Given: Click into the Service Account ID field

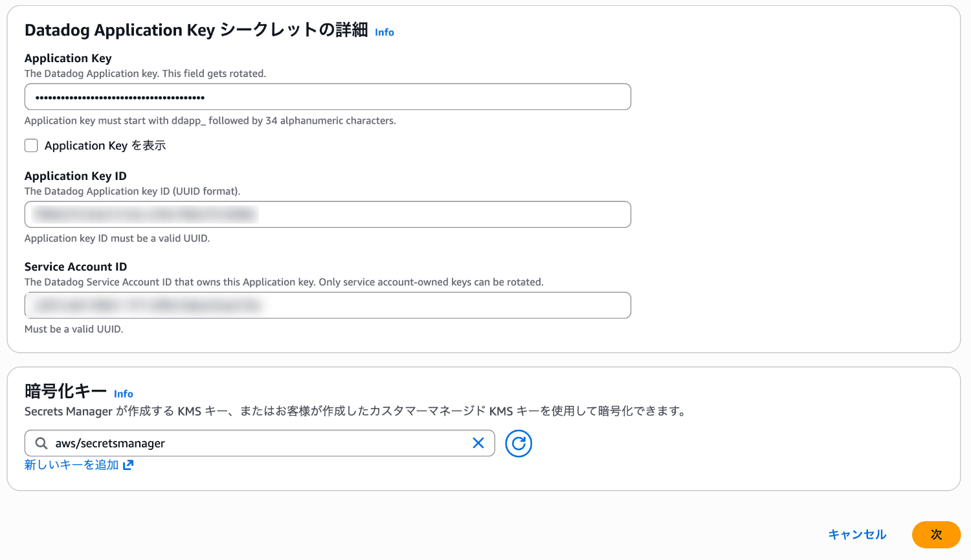Looking at the screenshot, I should (328, 305).
